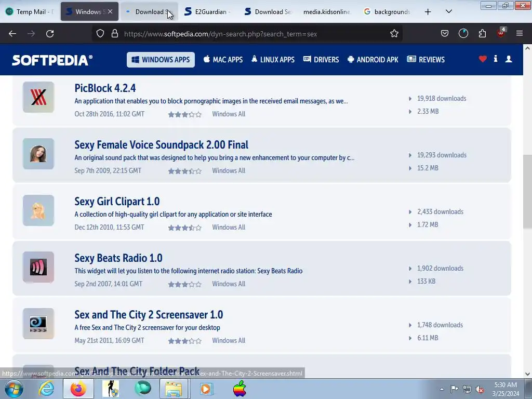Open the Sex and The City 2 Screensaver thumbnail
Image resolution: width=532 pixels, height=399 pixels.
(x=38, y=324)
